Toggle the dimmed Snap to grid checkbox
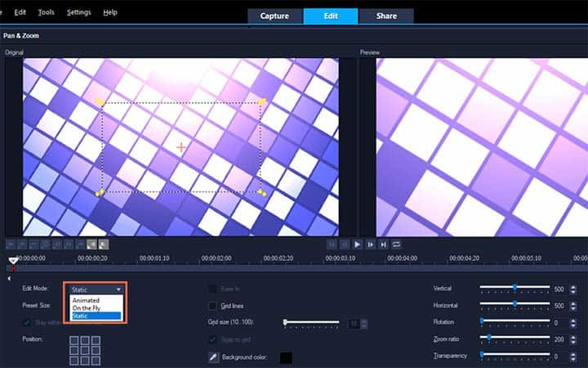Viewport: 588px width, 368px height. (212, 339)
